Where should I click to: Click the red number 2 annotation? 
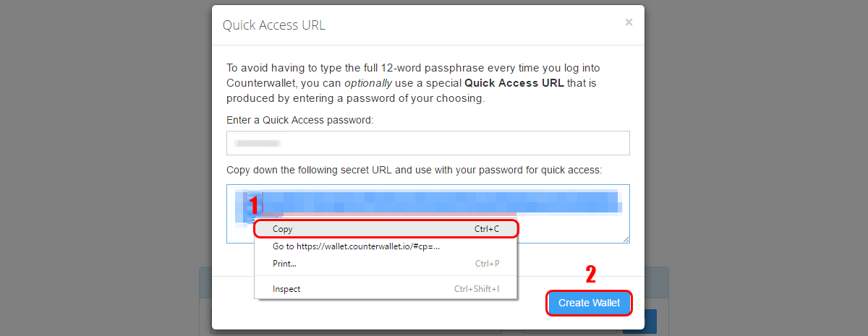(591, 274)
